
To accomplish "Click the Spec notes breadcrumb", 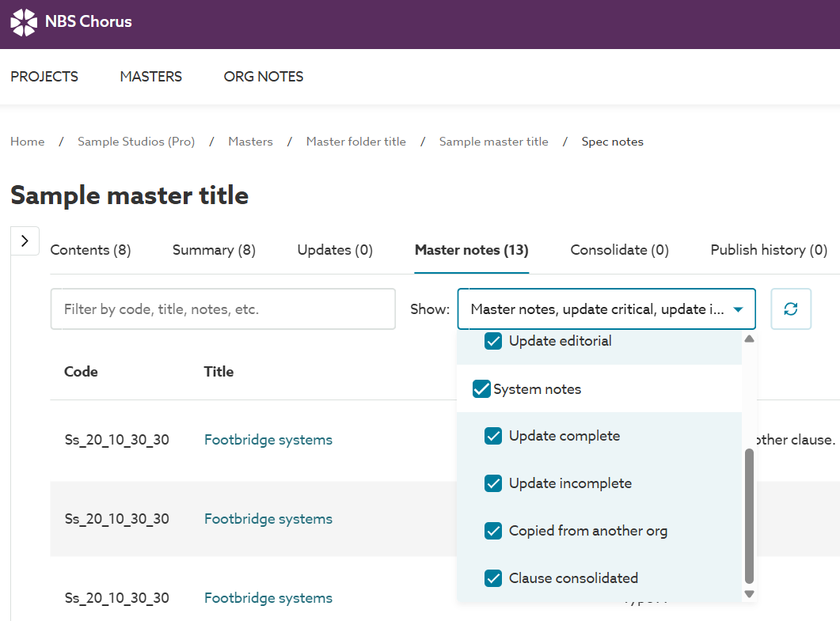I will (x=612, y=142).
